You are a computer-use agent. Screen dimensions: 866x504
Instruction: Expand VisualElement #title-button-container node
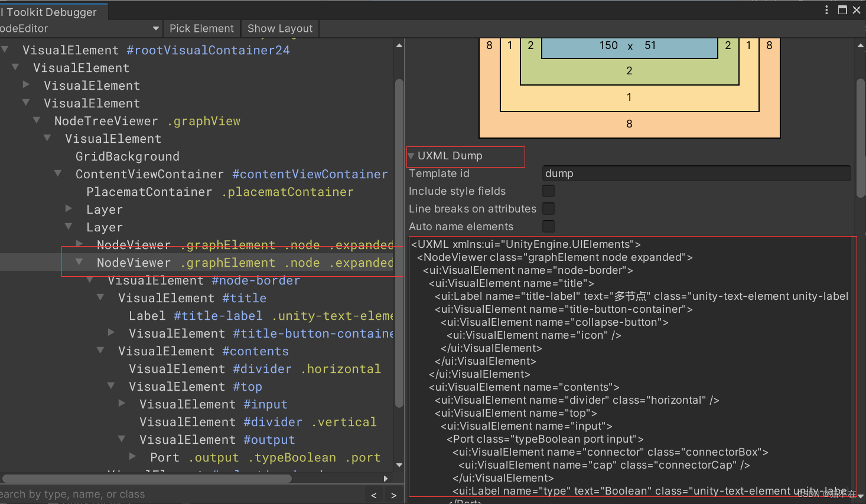click(x=112, y=333)
